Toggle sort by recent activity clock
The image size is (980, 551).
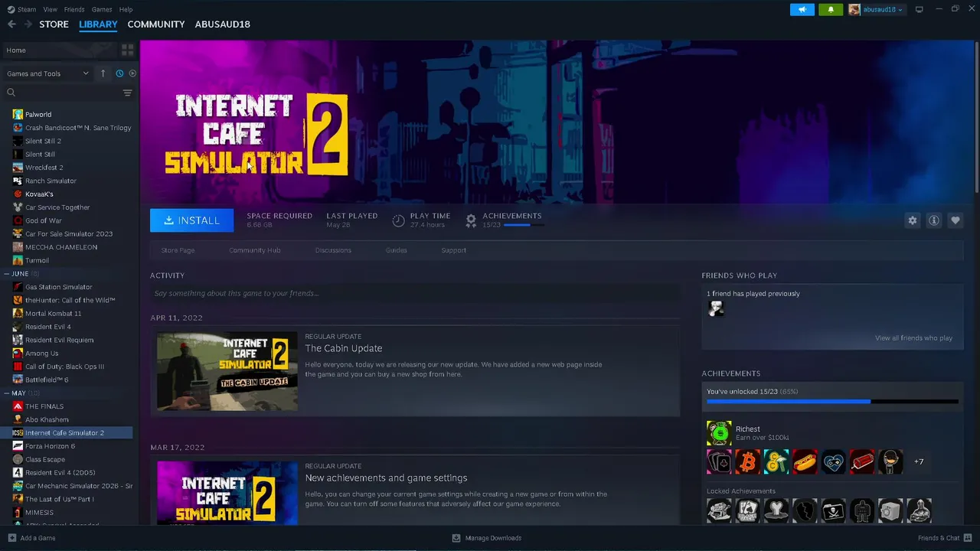[119, 73]
